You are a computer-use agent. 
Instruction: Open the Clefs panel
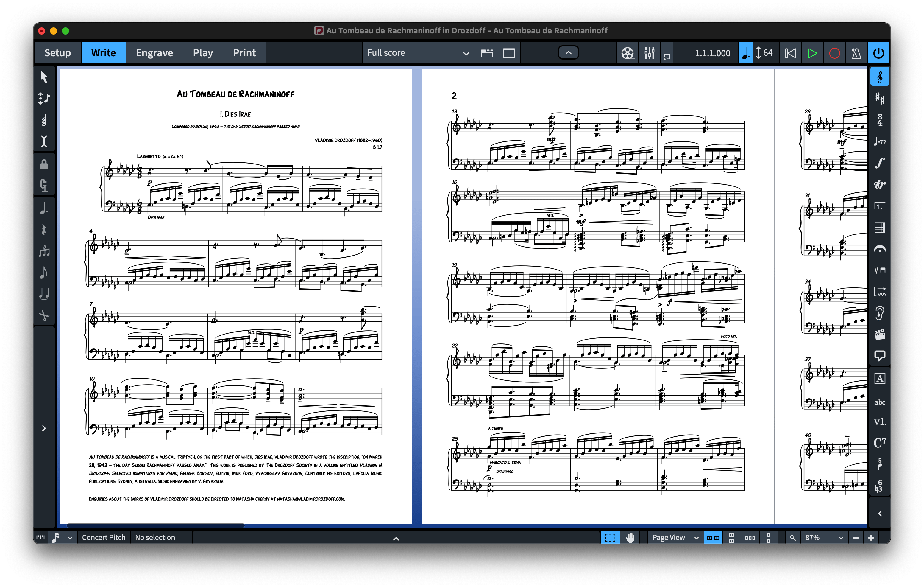pos(879,77)
